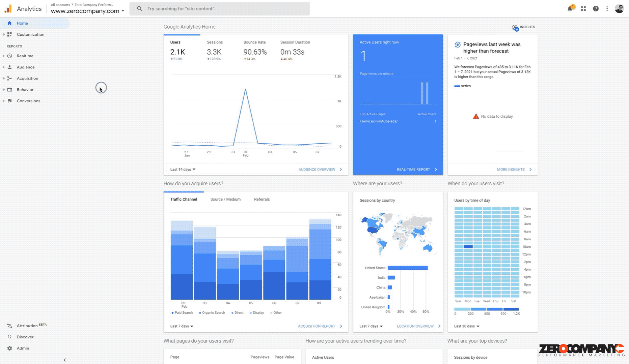Open the Google apps grid
629x364 pixels.
583,9
